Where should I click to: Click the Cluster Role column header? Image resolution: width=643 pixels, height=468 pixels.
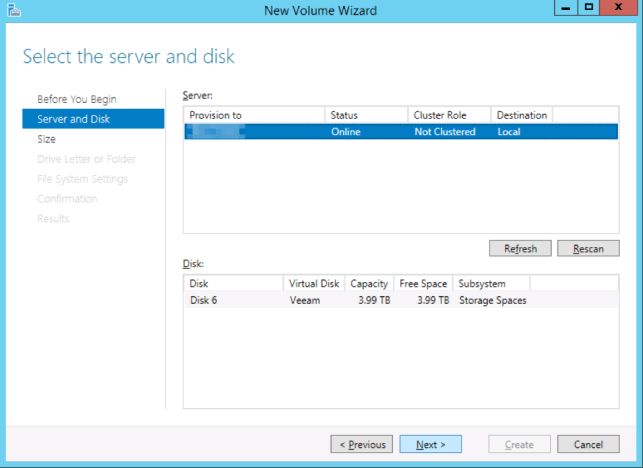click(449, 115)
